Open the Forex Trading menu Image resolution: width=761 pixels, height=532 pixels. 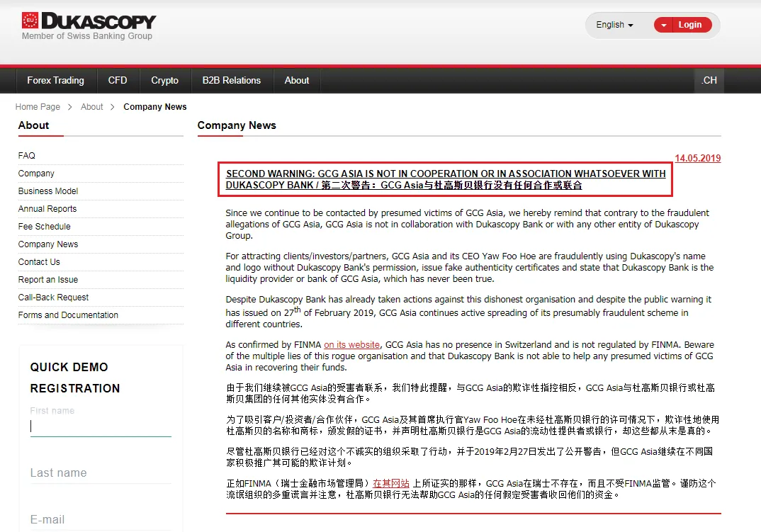click(55, 81)
